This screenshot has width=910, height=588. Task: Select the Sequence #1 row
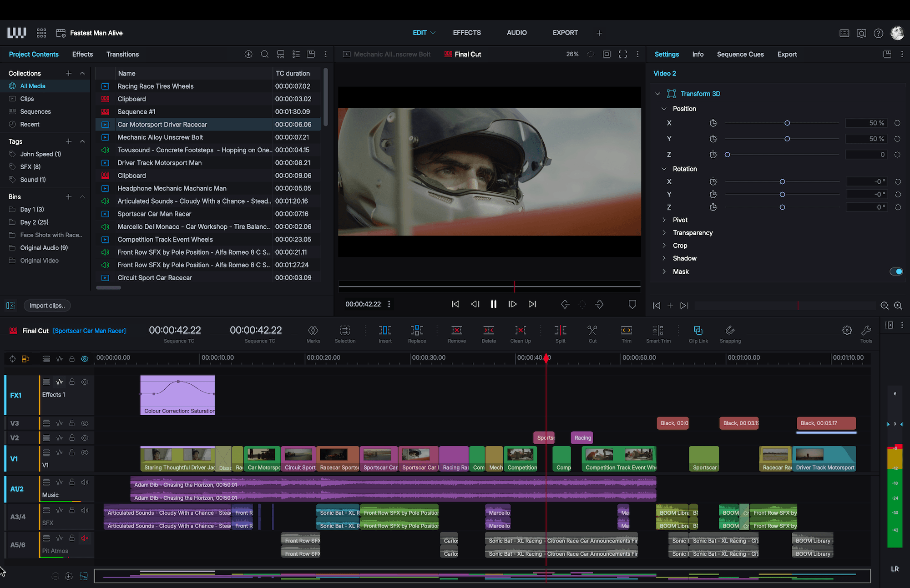pos(207,112)
